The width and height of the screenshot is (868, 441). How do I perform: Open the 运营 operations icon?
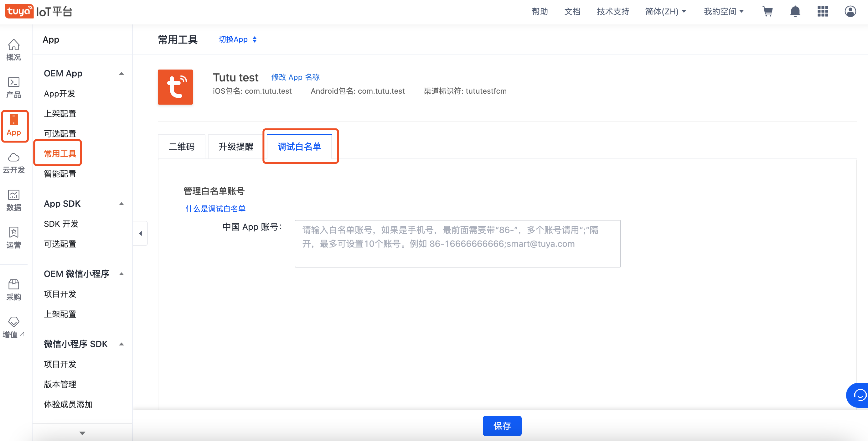pyautogui.click(x=13, y=238)
